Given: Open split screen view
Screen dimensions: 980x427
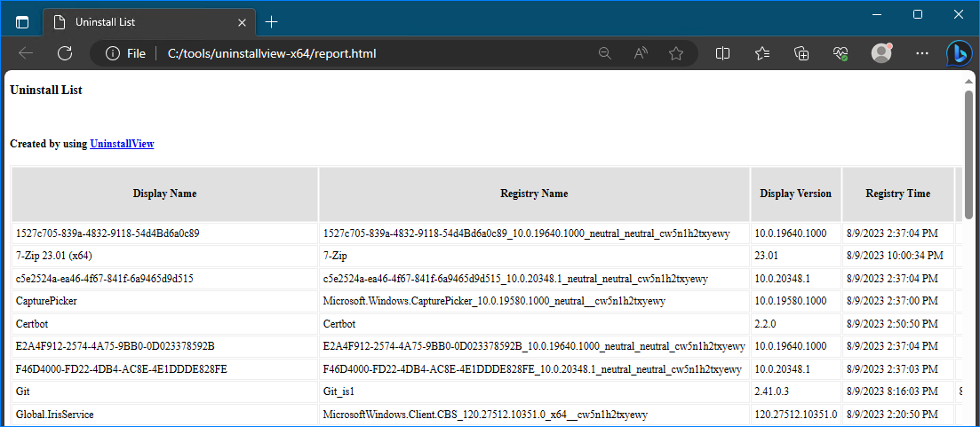Looking at the screenshot, I should [x=722, y=53].
